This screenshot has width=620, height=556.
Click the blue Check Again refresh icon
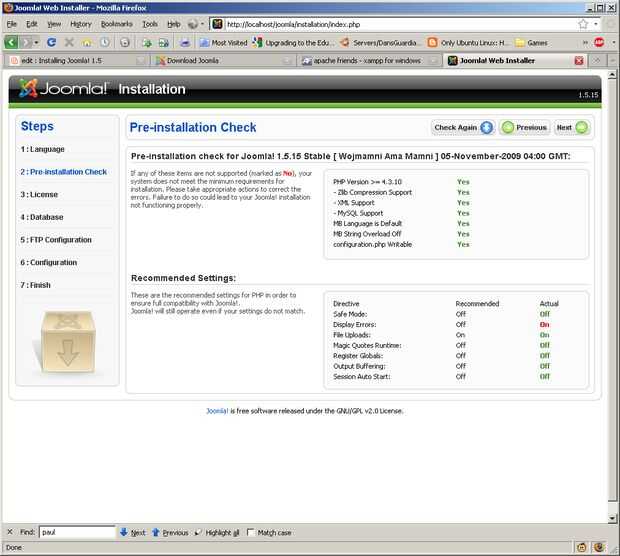(x=486, y=127)
